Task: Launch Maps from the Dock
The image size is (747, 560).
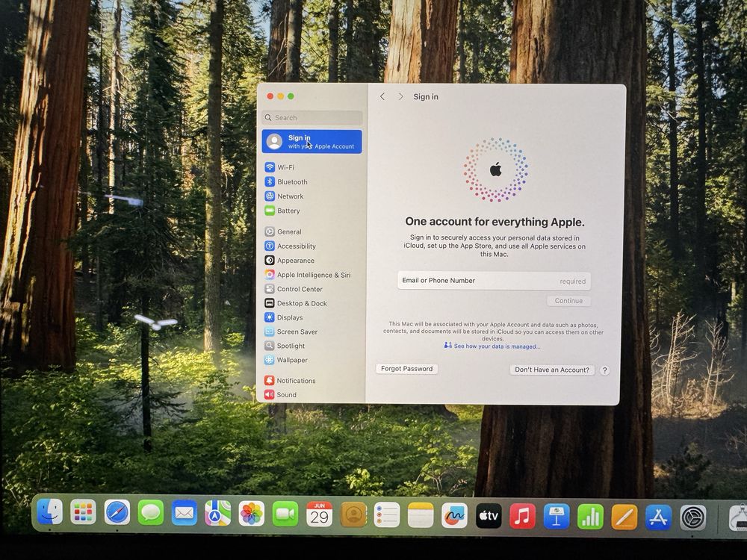Action: [217, 514]
